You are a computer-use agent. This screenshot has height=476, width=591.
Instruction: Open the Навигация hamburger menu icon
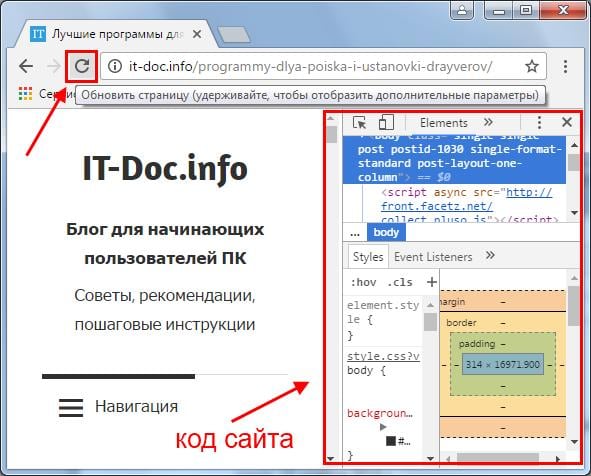click(x=71, y=408)
